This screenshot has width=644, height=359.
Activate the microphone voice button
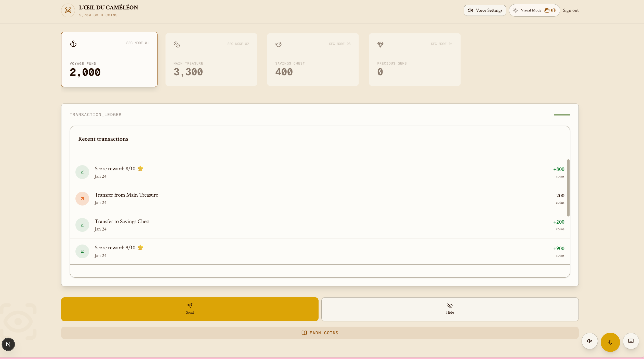(610, 342)
